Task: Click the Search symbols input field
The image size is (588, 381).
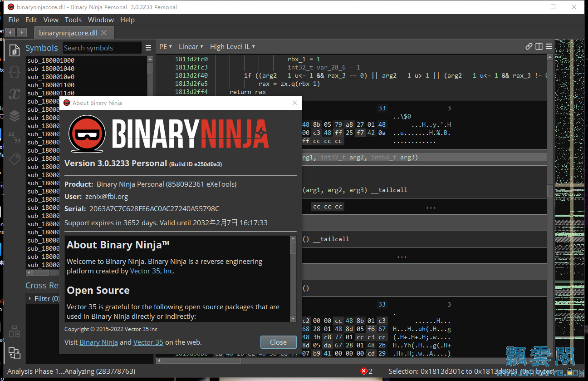Action: click(x=102, y=48)
